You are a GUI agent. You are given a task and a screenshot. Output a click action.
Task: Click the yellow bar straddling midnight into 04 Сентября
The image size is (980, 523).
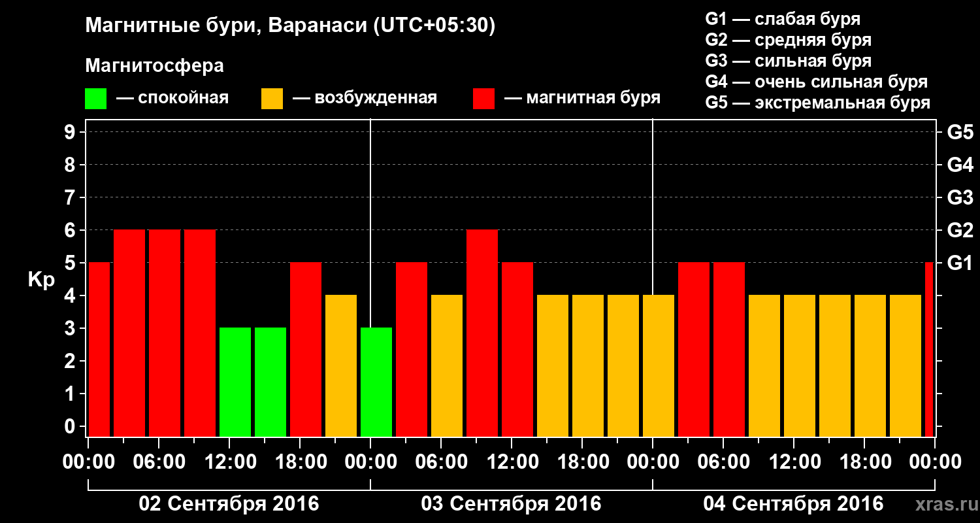[659, 366]
